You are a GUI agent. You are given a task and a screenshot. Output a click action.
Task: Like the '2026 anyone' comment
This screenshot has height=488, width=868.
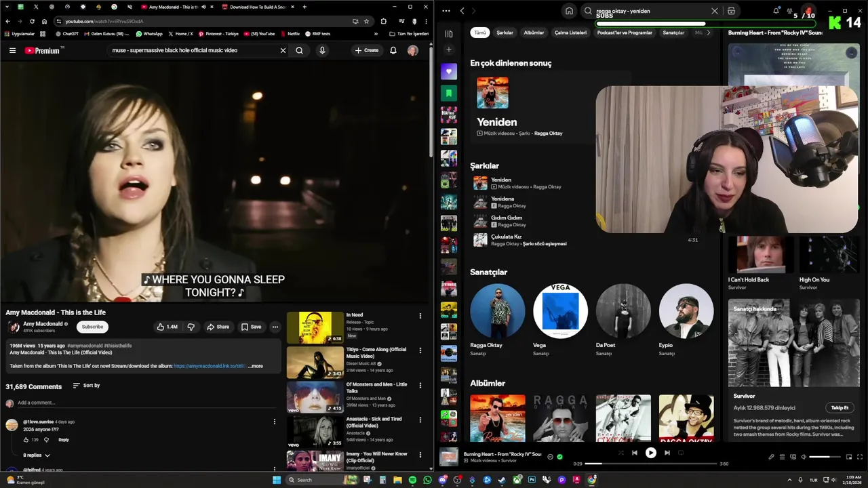(26, 440)
